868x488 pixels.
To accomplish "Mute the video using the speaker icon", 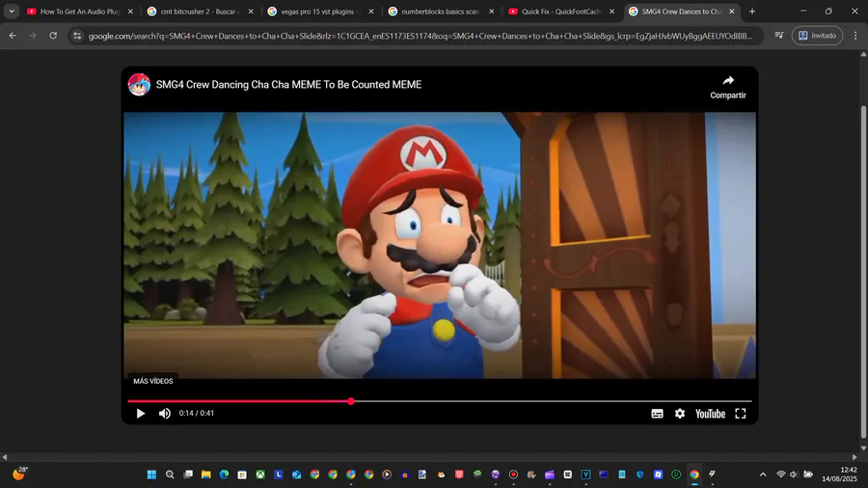I will pos(164,414).
